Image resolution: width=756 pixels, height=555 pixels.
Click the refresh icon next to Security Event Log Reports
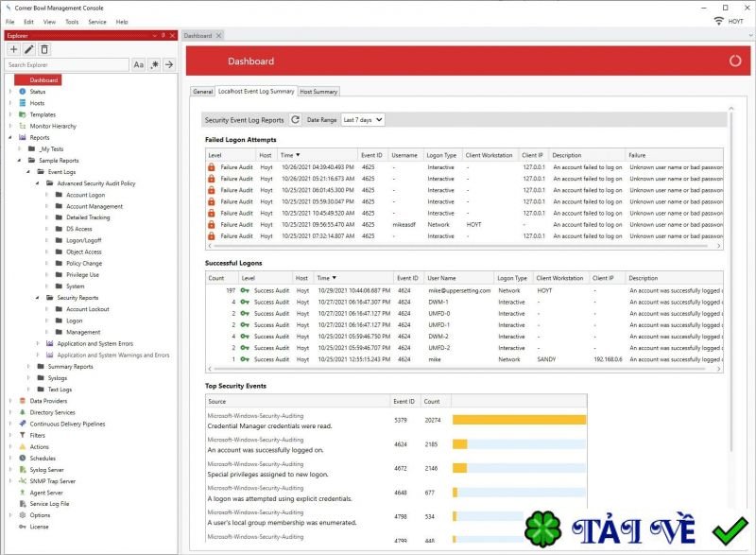tap(295, 119)
